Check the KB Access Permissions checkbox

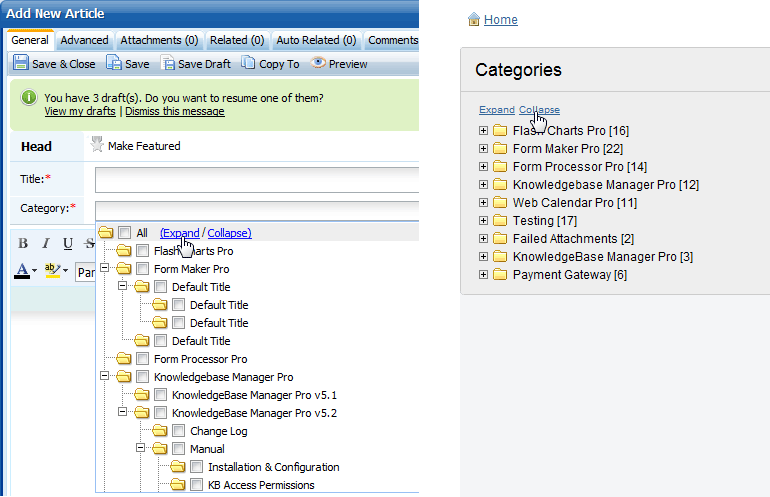196,485
